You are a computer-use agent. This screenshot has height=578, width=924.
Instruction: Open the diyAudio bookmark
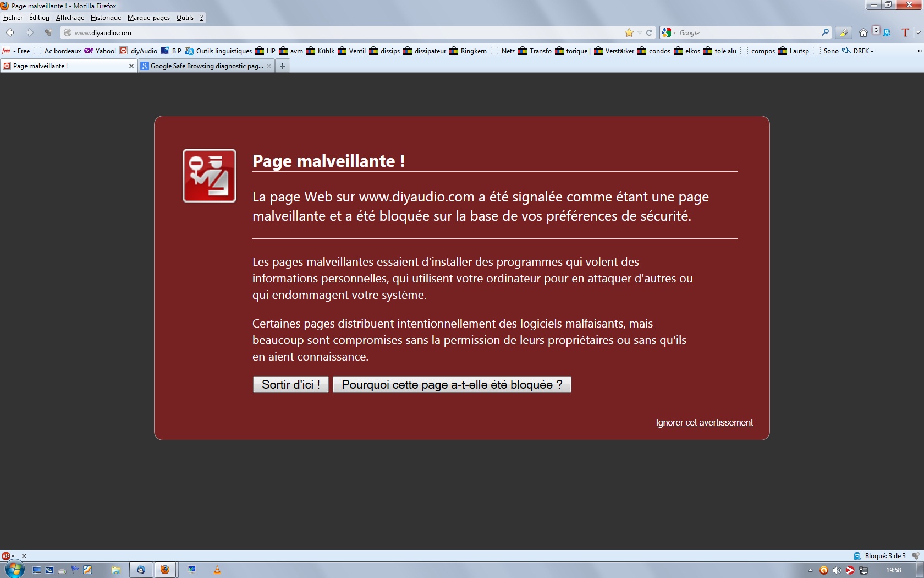[x=139, y=51]
